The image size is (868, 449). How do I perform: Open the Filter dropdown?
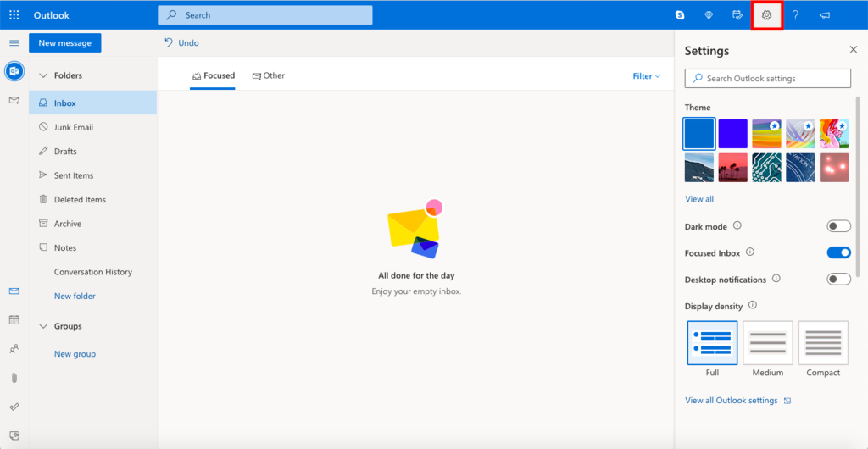[647, 76]
